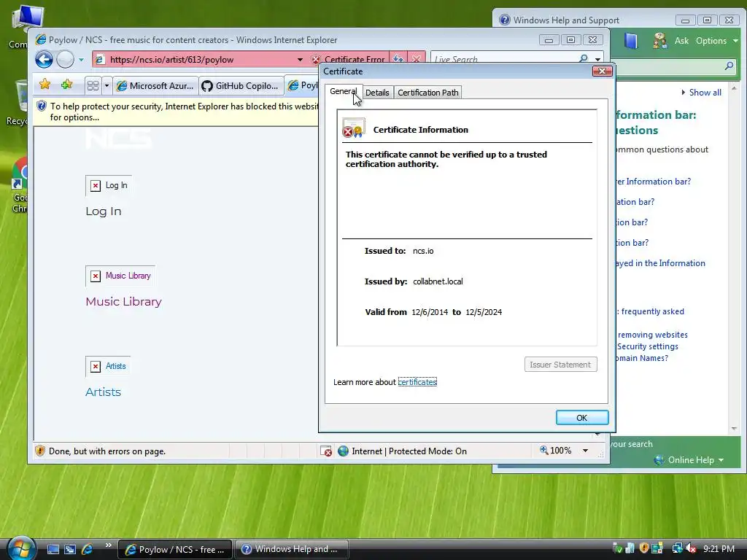Open the recent pages dropdown beside Forward

(x=81, y=60)
